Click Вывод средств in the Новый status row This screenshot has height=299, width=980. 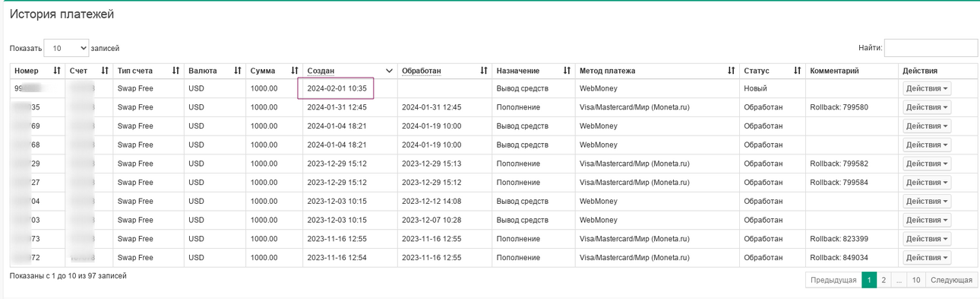(x=523, y=89)
